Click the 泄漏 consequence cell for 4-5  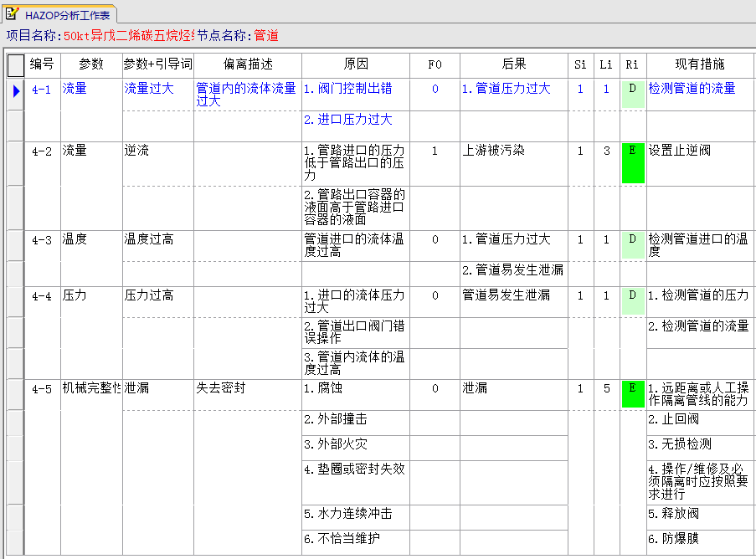pos(514,395)
